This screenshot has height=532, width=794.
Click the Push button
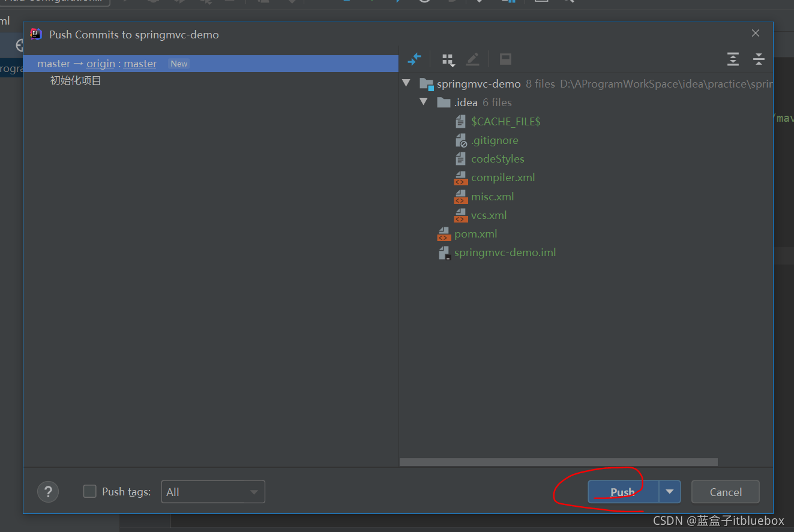click(623, 492)
